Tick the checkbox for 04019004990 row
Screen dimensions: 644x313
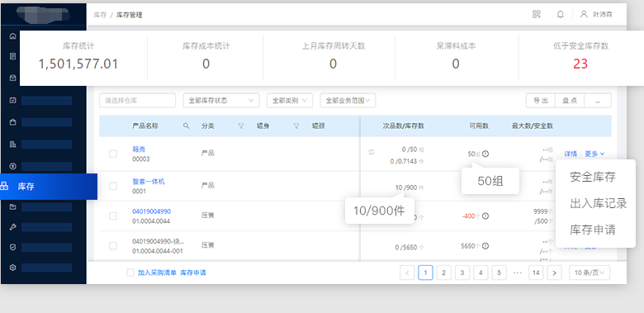[x=113, y=216]
